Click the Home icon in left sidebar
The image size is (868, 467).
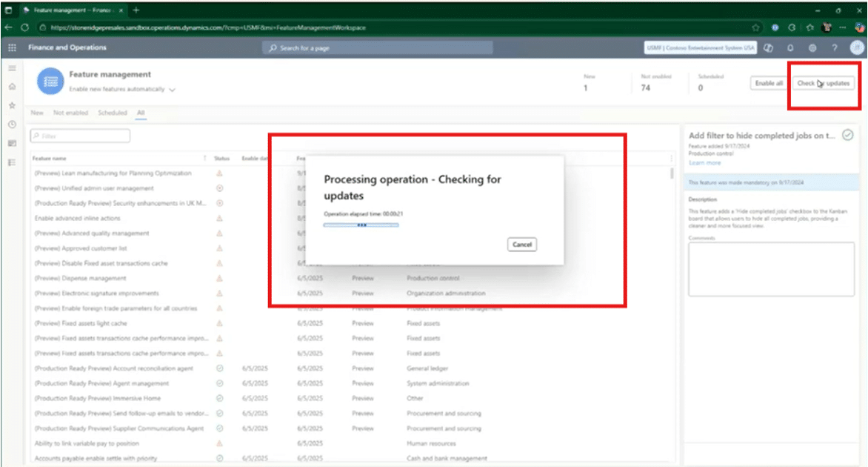12,87
